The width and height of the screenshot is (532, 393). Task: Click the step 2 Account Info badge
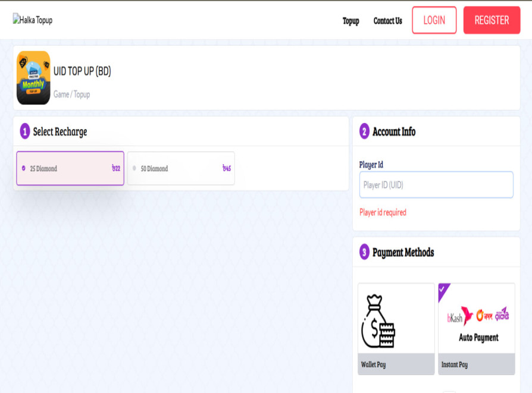pyautogui.click(x=364, y=131)
